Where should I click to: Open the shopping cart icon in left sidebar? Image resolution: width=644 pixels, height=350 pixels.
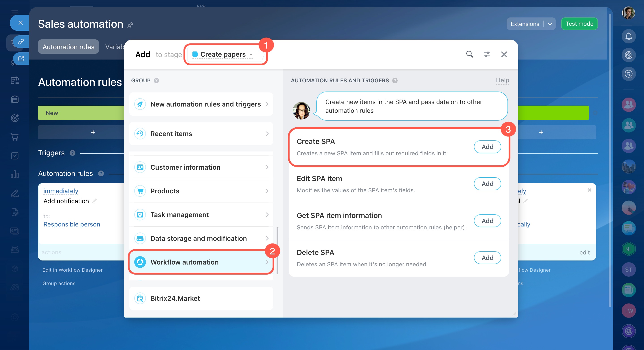pos(15,137)
